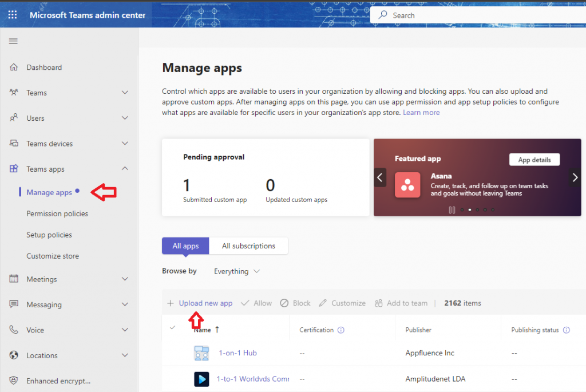This screenshot has height=392, width=586.
Task: Click the Dashboard home icon
Action: click(14, 68)
